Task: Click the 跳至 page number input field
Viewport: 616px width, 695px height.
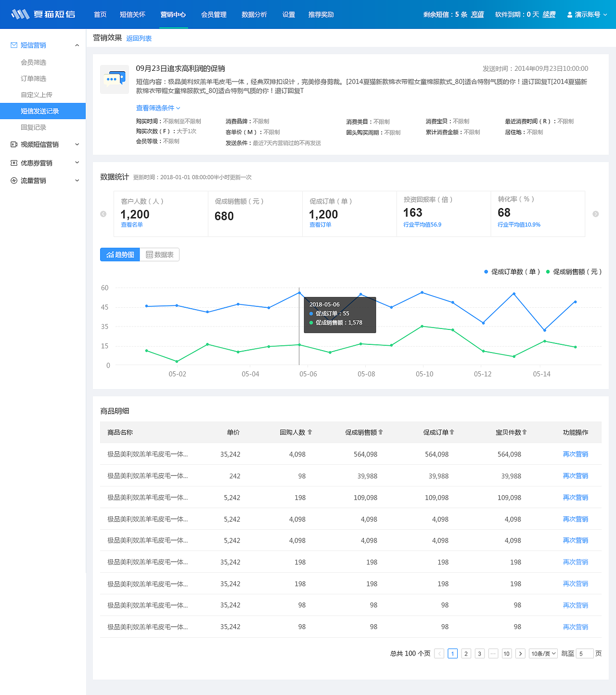Action: (585, 653)
